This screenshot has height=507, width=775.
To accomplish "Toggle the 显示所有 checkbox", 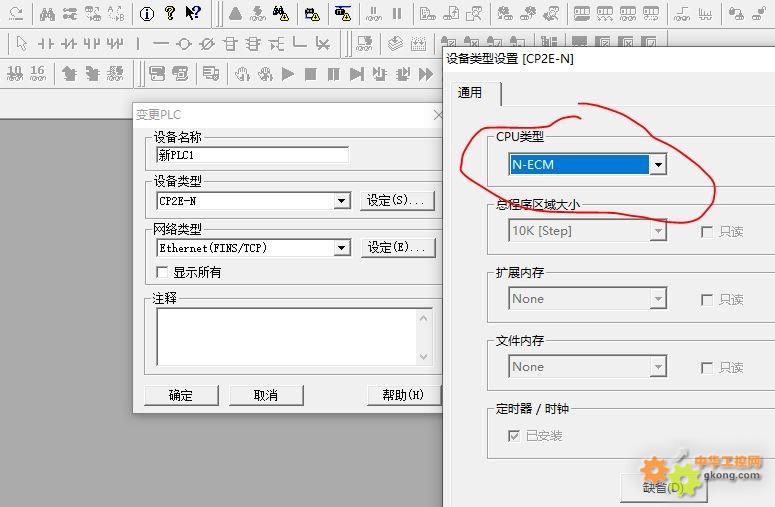I will (x=162, y=272).
